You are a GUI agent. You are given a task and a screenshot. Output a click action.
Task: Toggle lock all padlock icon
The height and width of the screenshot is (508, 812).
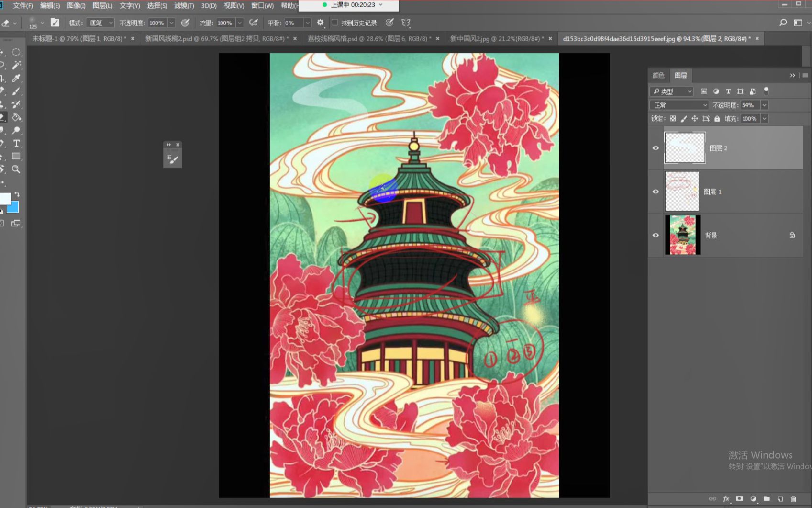click(717, 119)
